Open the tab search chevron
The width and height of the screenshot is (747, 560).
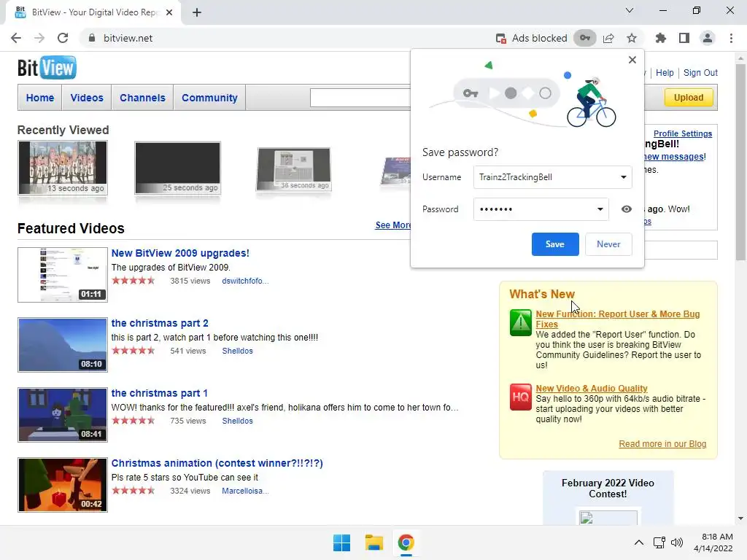click(630, 10)
